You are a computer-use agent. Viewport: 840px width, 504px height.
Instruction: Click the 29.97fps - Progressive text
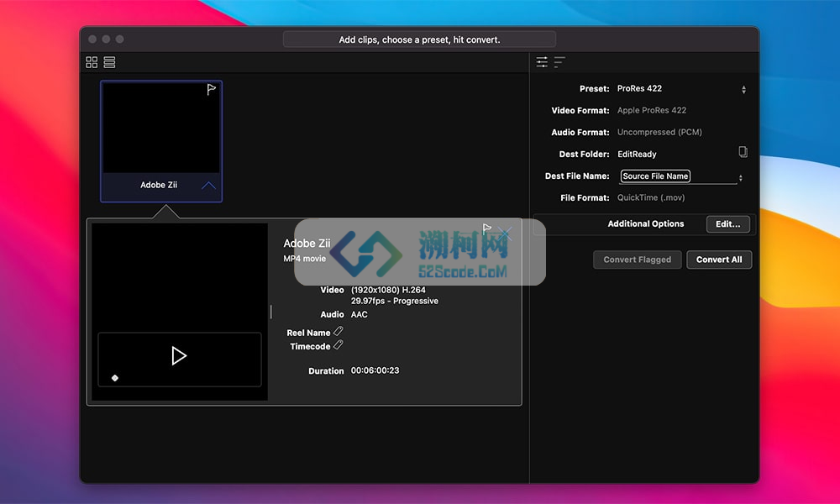(x=394, y=301)
